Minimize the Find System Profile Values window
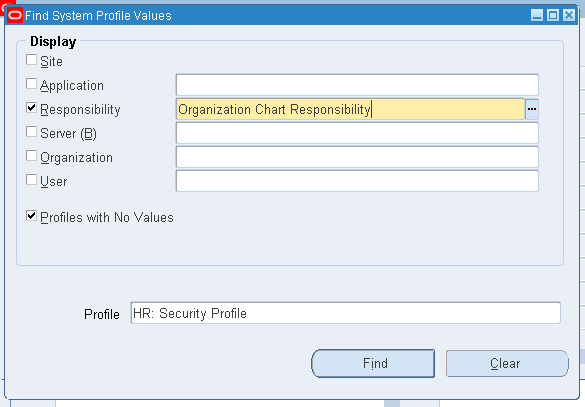Image resolution: width=585 pixels, height=407 pixels. tap(536, 15)
